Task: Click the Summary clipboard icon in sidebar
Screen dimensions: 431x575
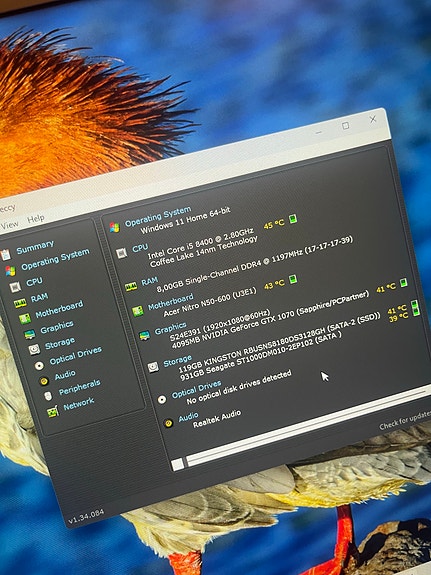Action: pyautogui.click(x=5, y=254)
